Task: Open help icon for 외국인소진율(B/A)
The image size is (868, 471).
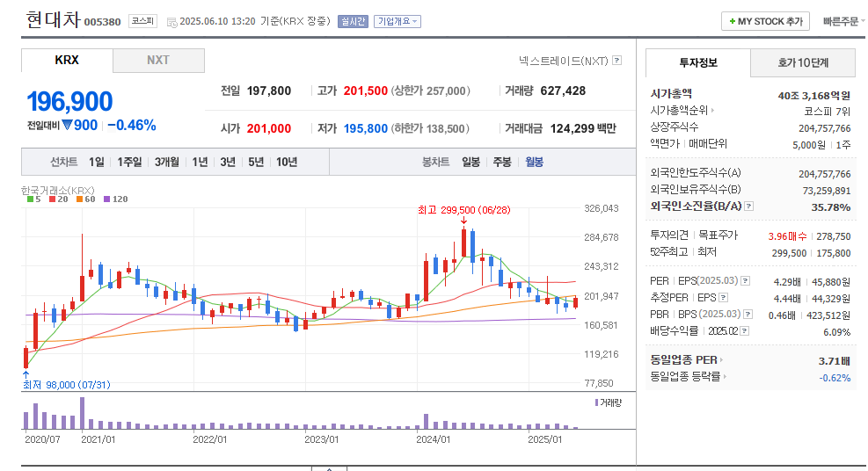Action: point(748,207)
